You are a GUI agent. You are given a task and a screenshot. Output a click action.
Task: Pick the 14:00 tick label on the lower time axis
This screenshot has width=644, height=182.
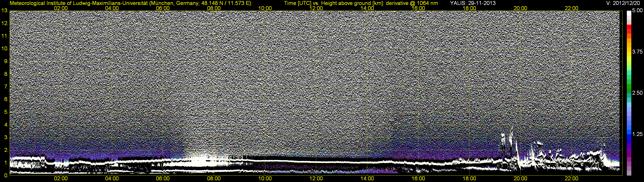(367, 179)
